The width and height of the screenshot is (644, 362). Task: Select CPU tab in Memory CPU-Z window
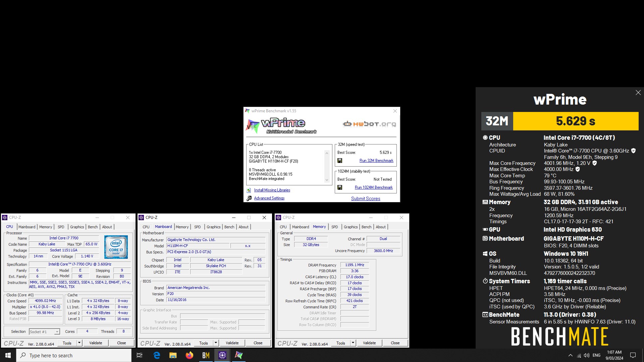283,227
